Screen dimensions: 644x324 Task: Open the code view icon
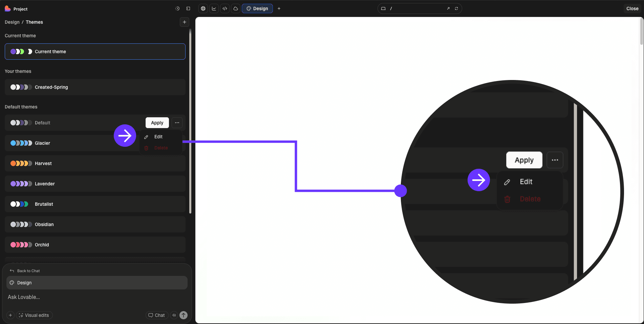pos(225,8)
